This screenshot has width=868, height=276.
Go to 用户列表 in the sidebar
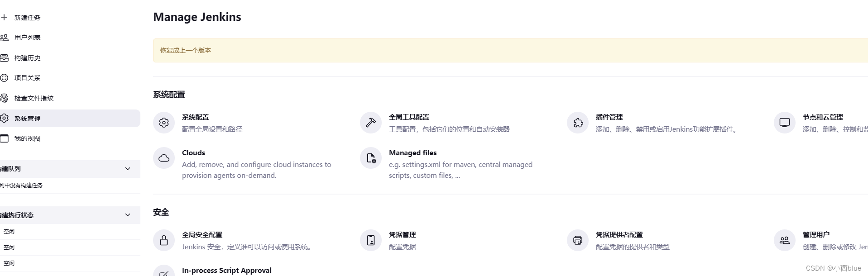27,38
